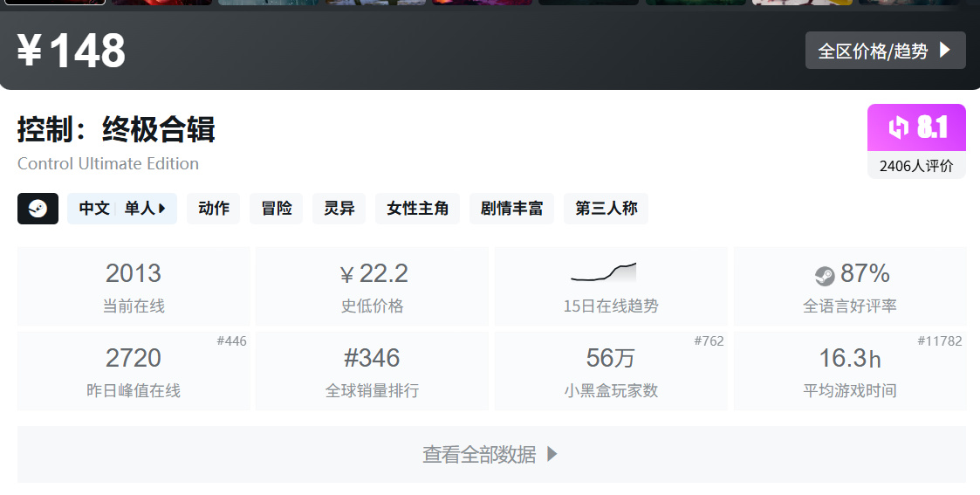
Task: Select the 剧情丰富 tag
Action: (x=511, y=208)
